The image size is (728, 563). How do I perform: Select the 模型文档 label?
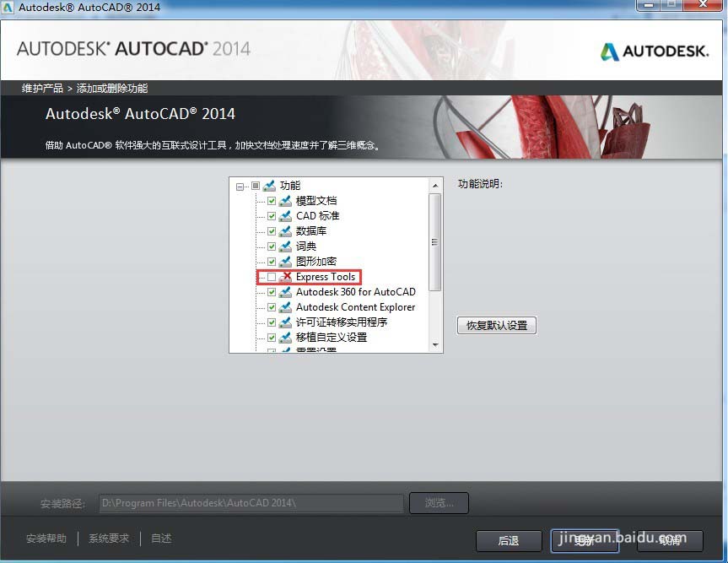point(316,201)
